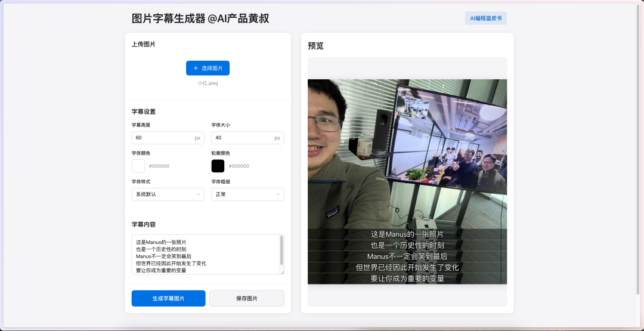Image resolution: width=644 pixels, height=331 pixels.
Task: Click line 但世界已经因此开始发生了变化 in textarea
Action: tap(171, 263)
